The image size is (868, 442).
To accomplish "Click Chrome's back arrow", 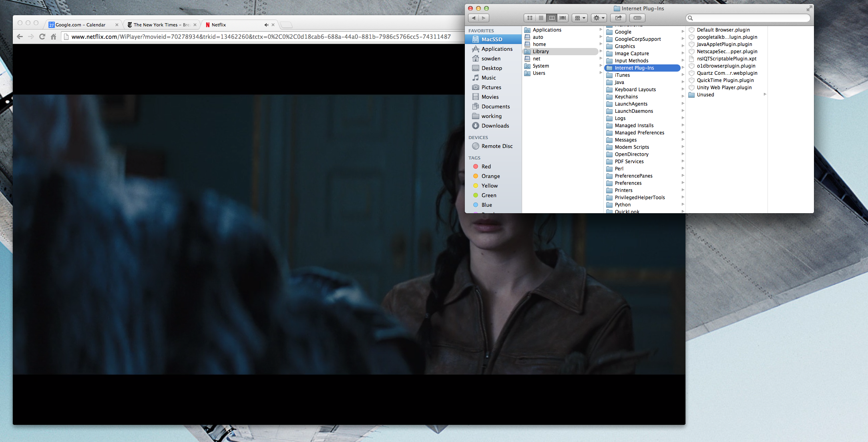I will (20, 37).
